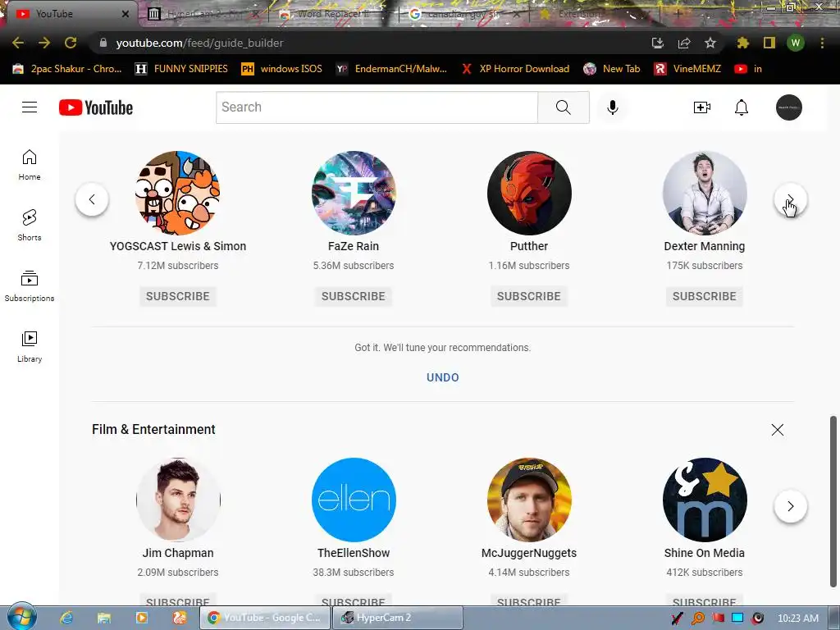Open FaZe Rain channel avatar
Viewport: 840px width, 630px height.
354,193
